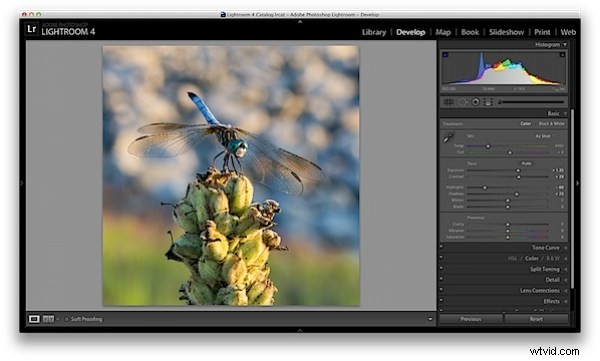This screenshot has height=361, width=600.
Task: Open Before/After view options arrow
Action: tap(57, 319)
